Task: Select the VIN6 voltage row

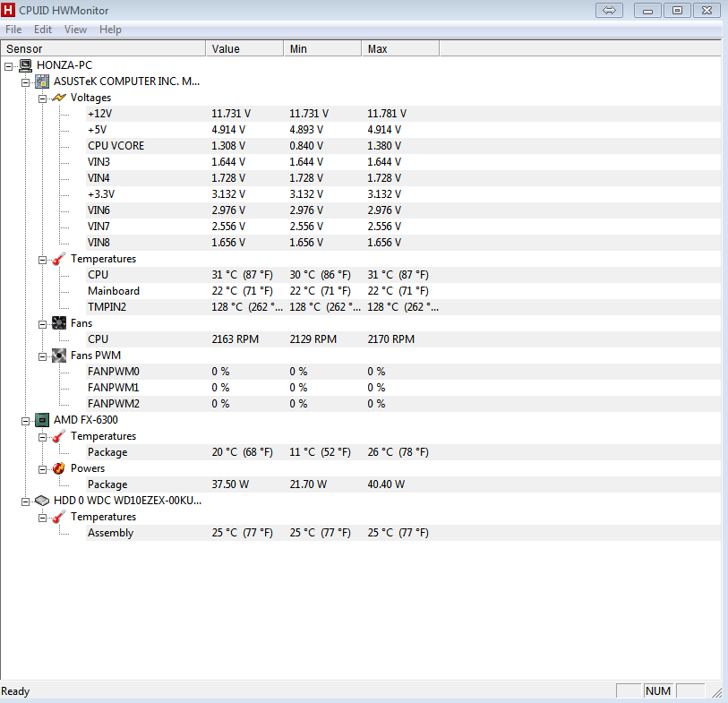Action: click(x=403, y=210)
